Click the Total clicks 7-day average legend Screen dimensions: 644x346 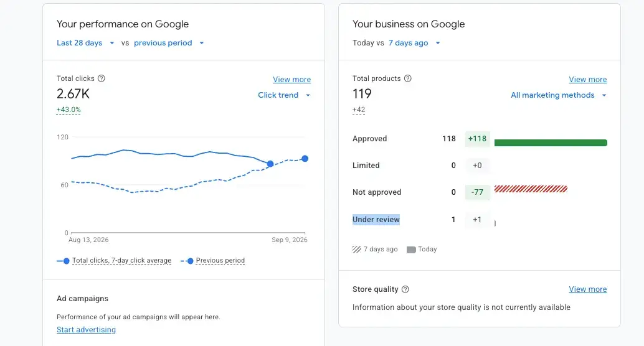pos(114,261)
